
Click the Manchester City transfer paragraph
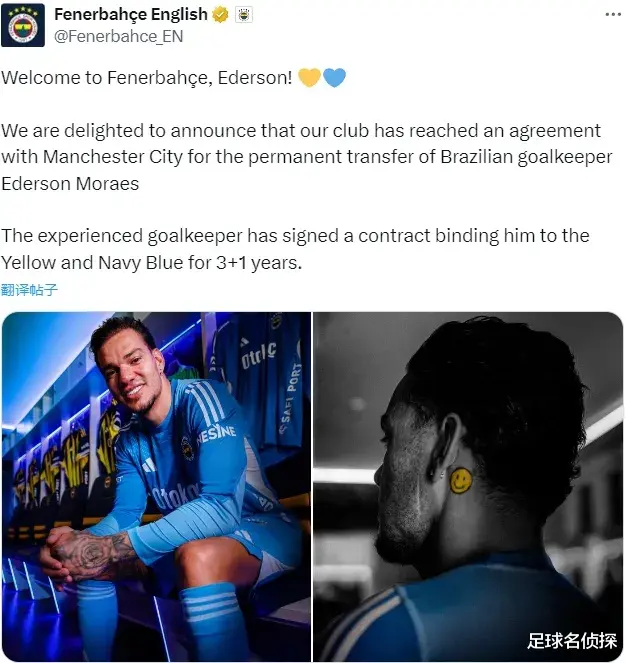[307, 157]
